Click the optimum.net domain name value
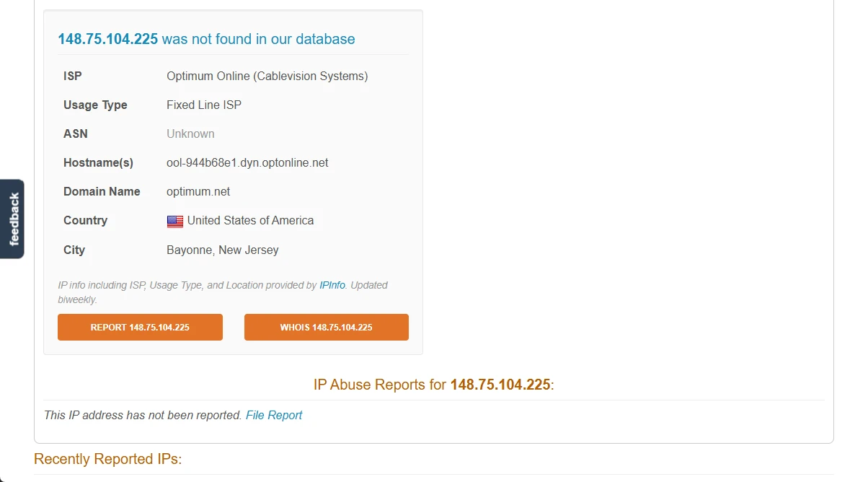The width and height of the screenshot is (868, 482). [198, 191]
